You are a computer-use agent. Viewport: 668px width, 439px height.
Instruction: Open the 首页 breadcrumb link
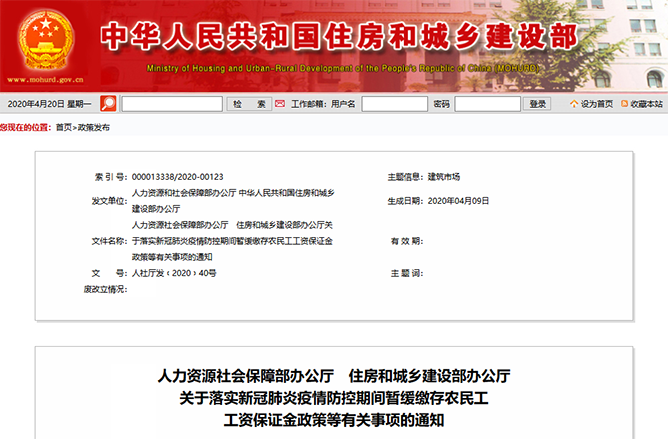(x=63, y=127)
